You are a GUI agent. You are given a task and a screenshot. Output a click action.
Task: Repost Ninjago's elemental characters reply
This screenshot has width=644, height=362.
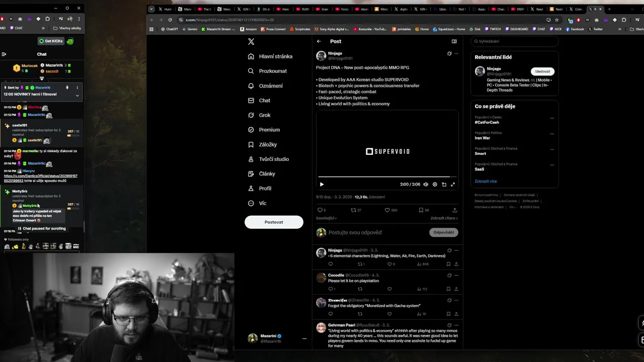(x=360, y=264)
